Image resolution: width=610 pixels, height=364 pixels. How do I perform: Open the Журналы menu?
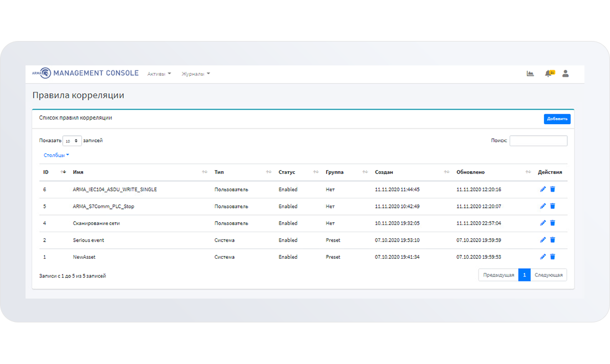pos(196,74)
